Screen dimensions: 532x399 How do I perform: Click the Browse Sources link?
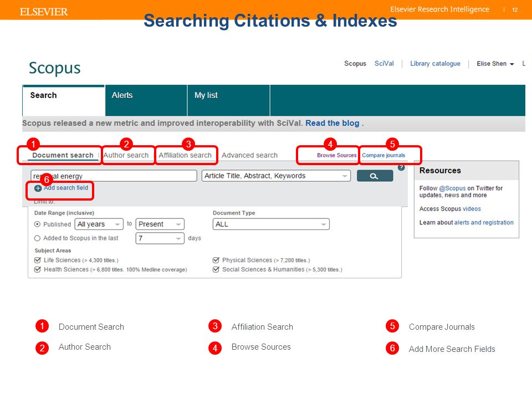click(337, 155)
